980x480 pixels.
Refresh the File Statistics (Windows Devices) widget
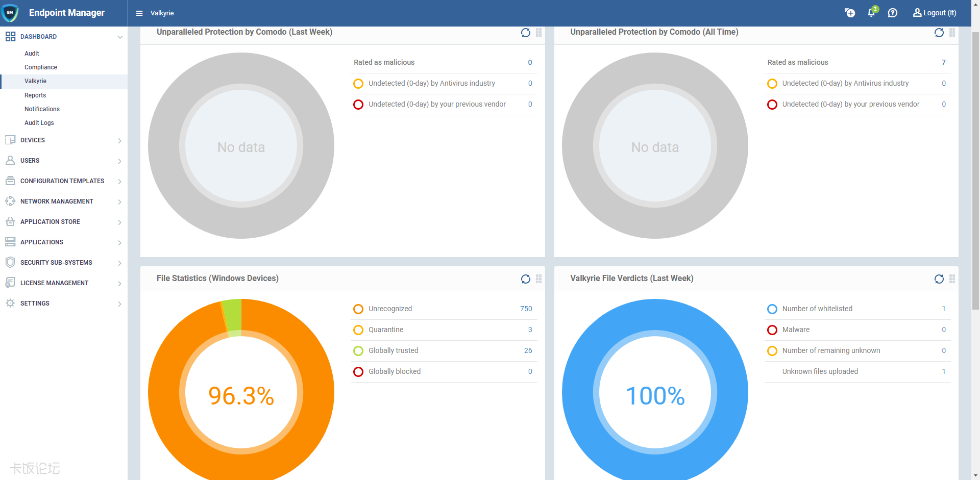(526, 279)
